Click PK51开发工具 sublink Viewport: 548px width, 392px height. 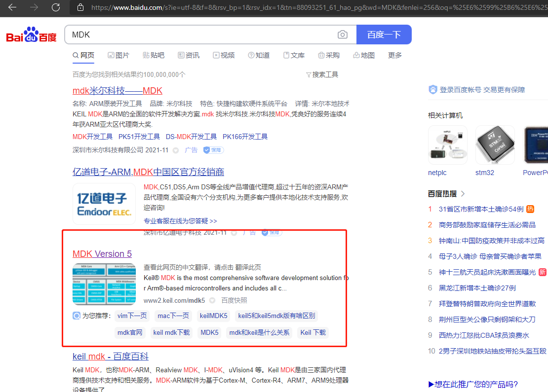[139, 137]
